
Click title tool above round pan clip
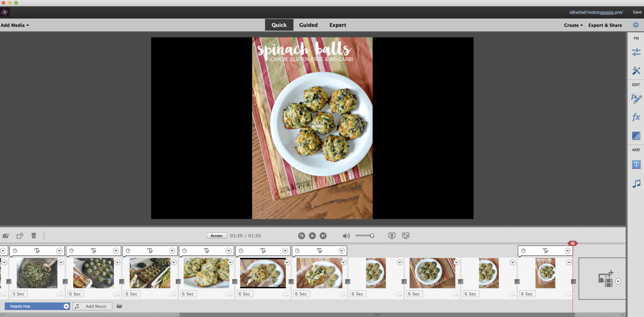tap(93, 251)
